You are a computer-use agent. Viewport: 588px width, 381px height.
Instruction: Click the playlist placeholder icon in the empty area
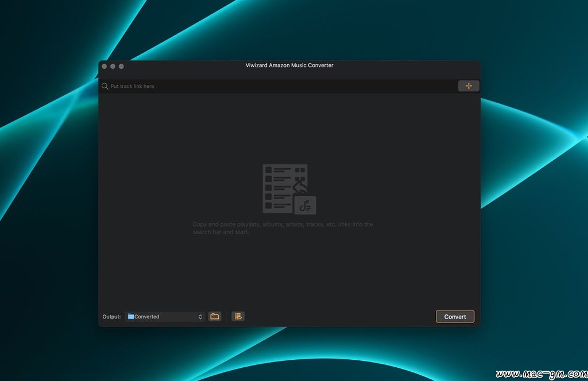(x=289, y=189)
